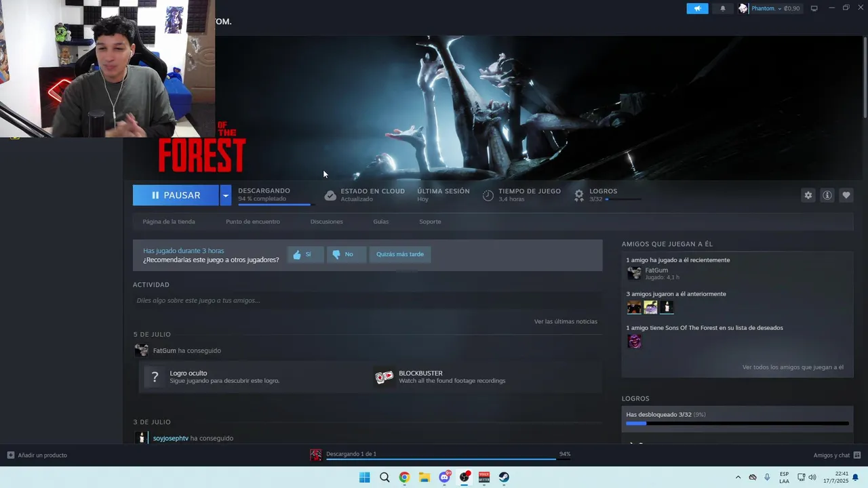Image resolution: width=868 pixels, height=488 pixels.
Task: Open FatGum name in activity feed
Action: click(164, 350)
